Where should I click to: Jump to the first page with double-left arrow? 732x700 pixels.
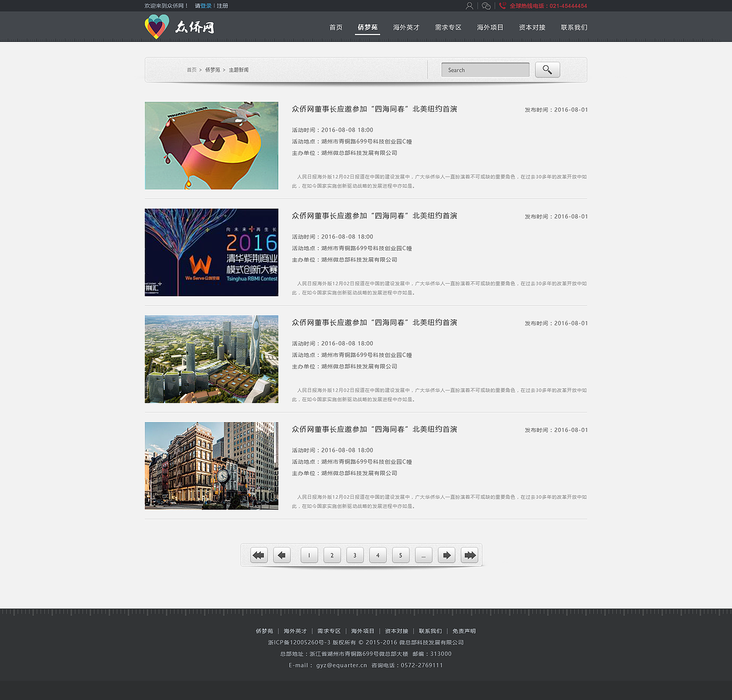point(258,554)
